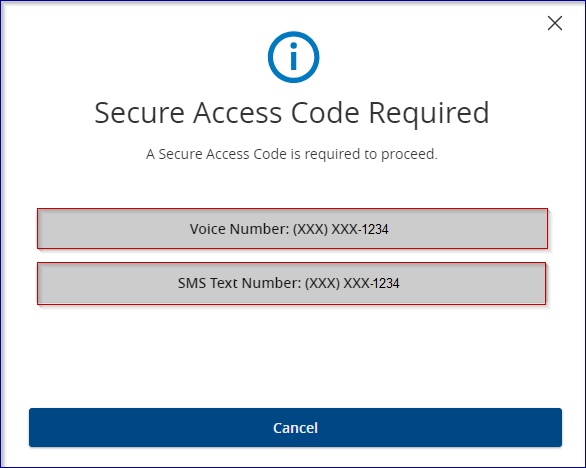Click the 'Voice Number:' label text

click(x=239, y=229)
